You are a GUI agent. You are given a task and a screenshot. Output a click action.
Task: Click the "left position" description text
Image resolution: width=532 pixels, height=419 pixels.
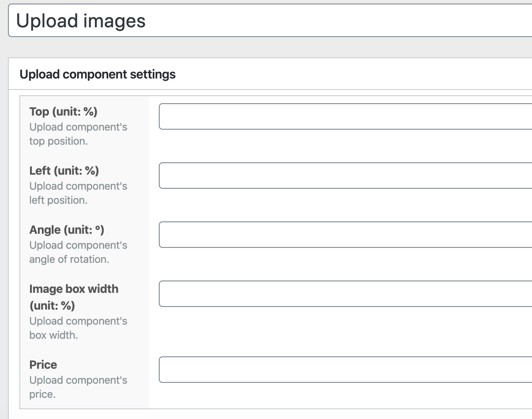58,200
